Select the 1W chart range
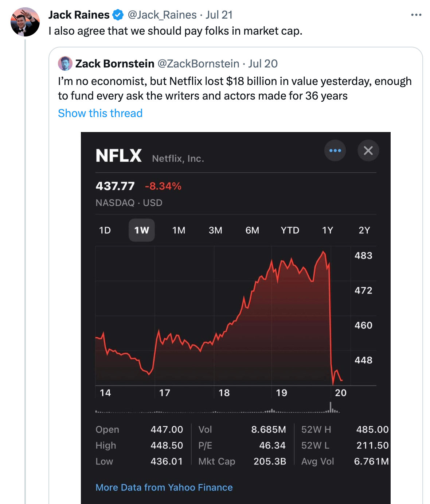Screen dimensions: 430x504 pyautogui.click(x=141, y=230)
